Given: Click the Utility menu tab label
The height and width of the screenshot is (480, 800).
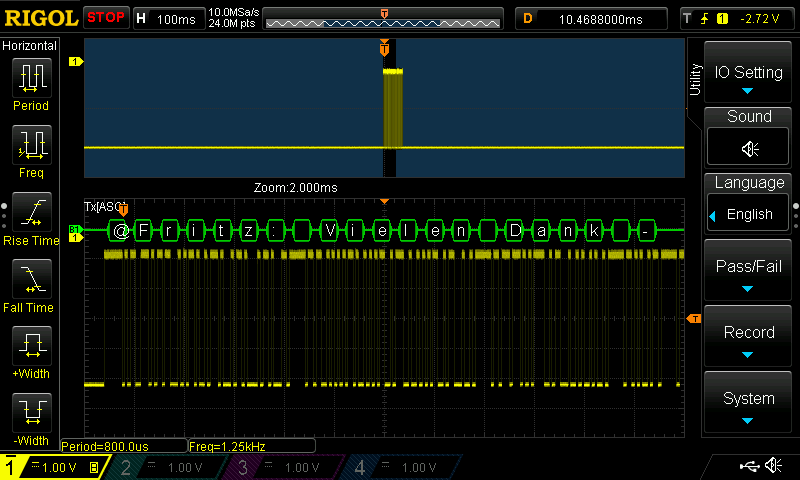Looking at the screenshot, I should pyautogui.click(x=695, y=80).
